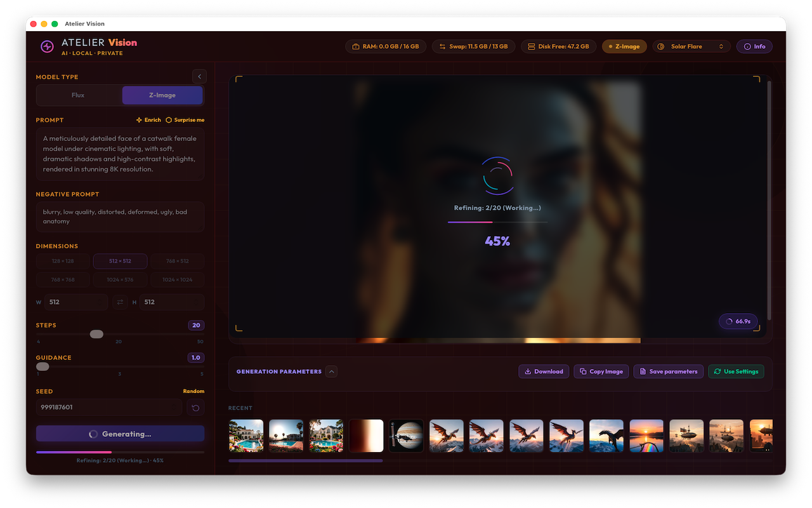Choose the 768 × 768 dimension preset
The width and height of the screenshot is (812, 508).
pyautogui.click(x=63, y=279)
